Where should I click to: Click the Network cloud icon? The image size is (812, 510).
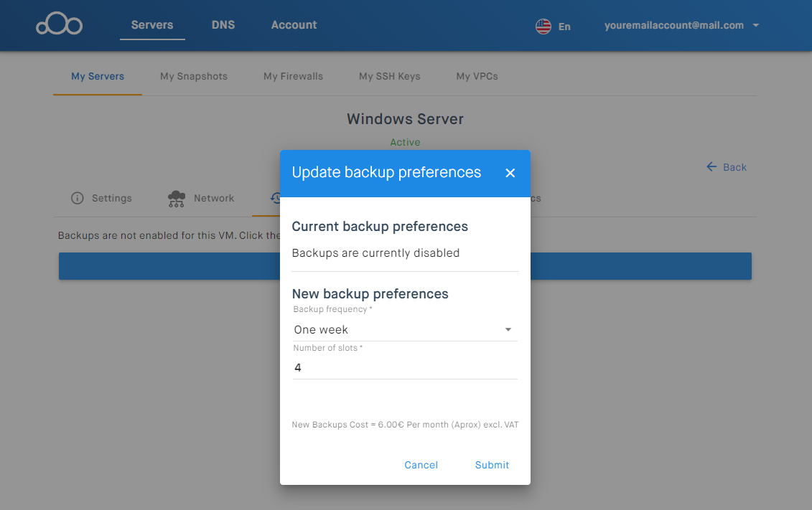click(x=176, y=199)
